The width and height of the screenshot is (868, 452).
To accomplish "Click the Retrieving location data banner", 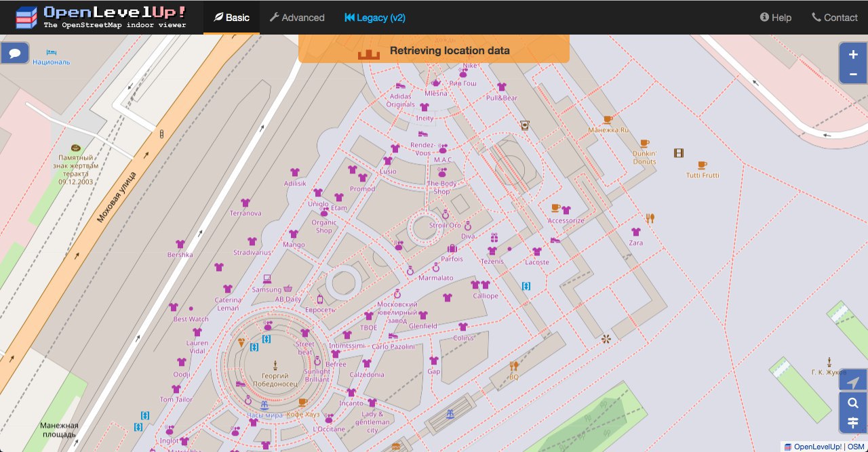I will (x=434, y=49).
